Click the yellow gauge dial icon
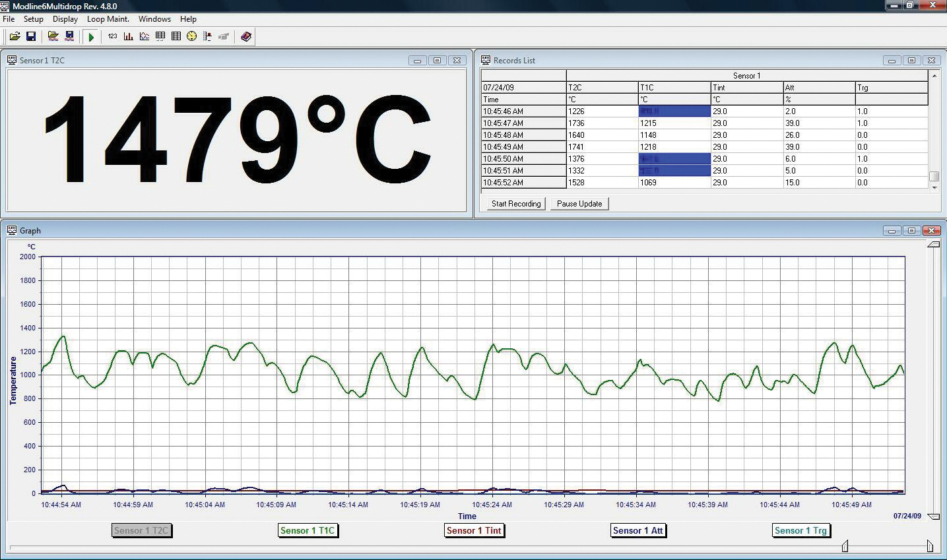The image size is (947, 560). tap(192, 36)
